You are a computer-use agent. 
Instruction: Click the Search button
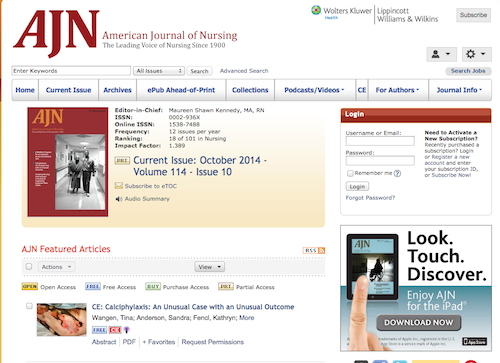(x=199, y=71)
